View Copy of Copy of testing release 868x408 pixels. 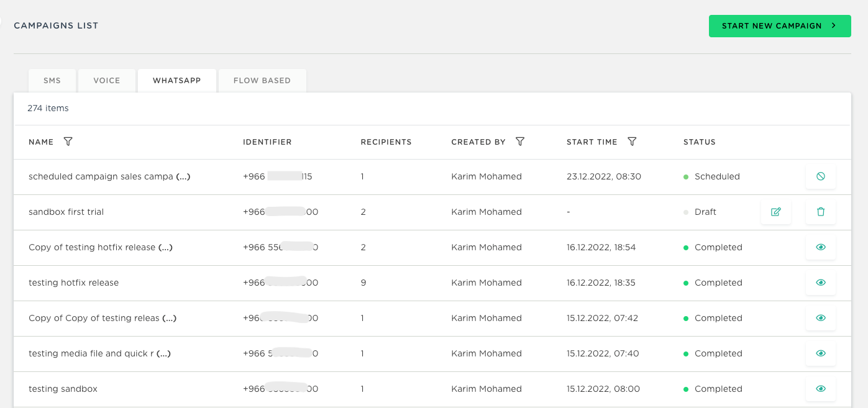821,318
